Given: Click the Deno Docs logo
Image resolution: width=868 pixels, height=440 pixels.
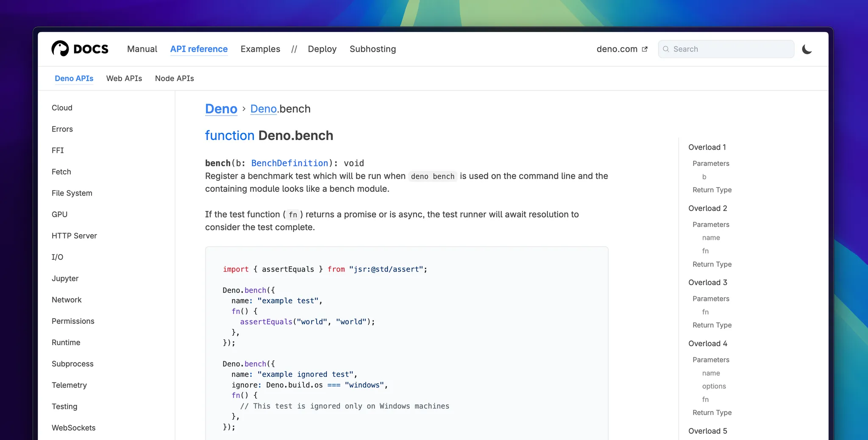Looking at the screenshot, I should pos(79,49).
